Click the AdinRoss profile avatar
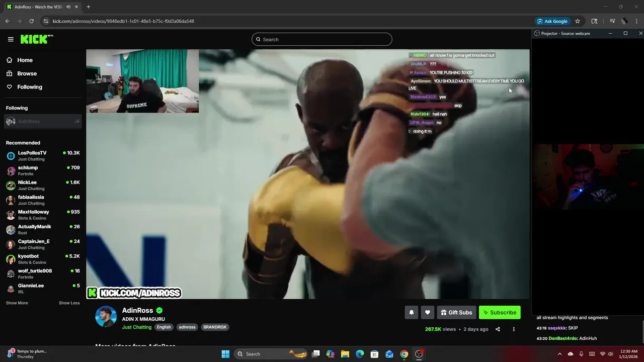This screenshot has width=644, height=362. click(106, 316)
